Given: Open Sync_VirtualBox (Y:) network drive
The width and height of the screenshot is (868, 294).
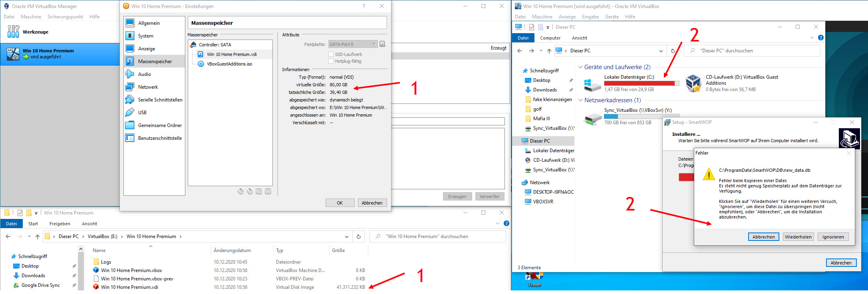Looking at the screenshot, I should click(x=592, y=118).
